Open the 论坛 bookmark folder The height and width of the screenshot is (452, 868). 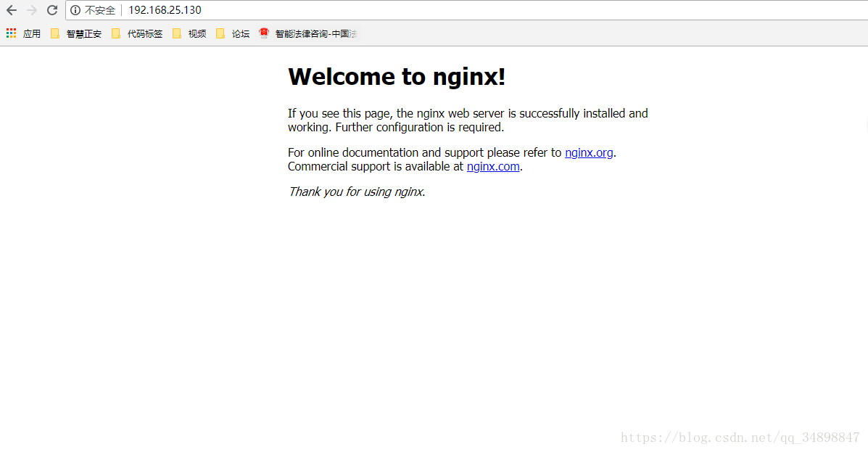[233, 34]
